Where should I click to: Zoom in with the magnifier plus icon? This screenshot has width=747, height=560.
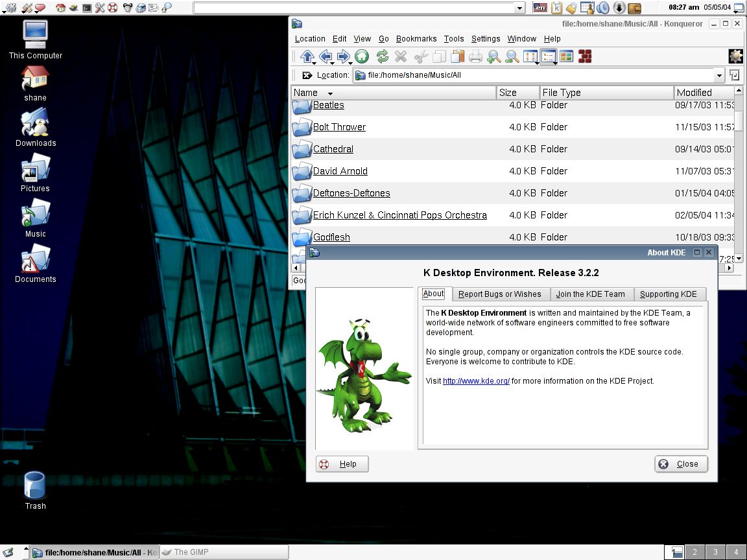[493, 56]
